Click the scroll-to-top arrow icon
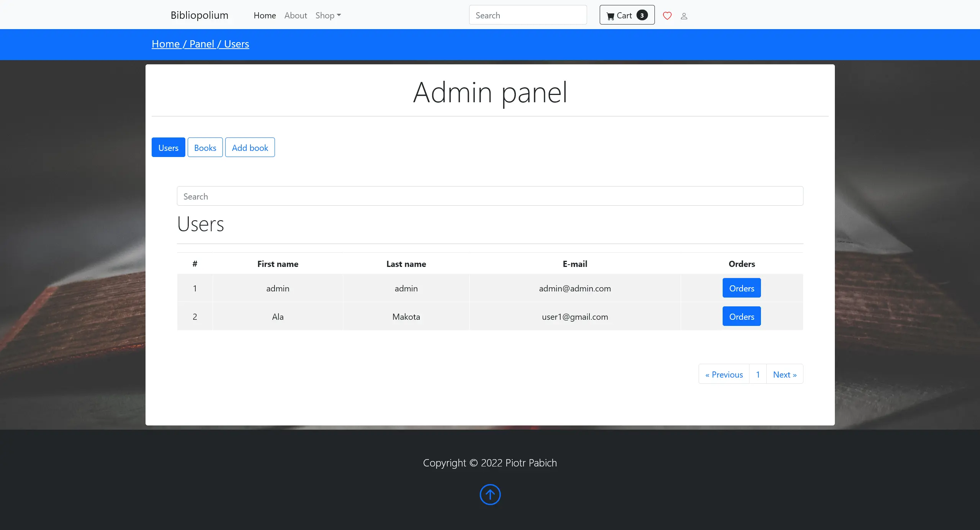980x530 pixels. click(x=490, y=494)
